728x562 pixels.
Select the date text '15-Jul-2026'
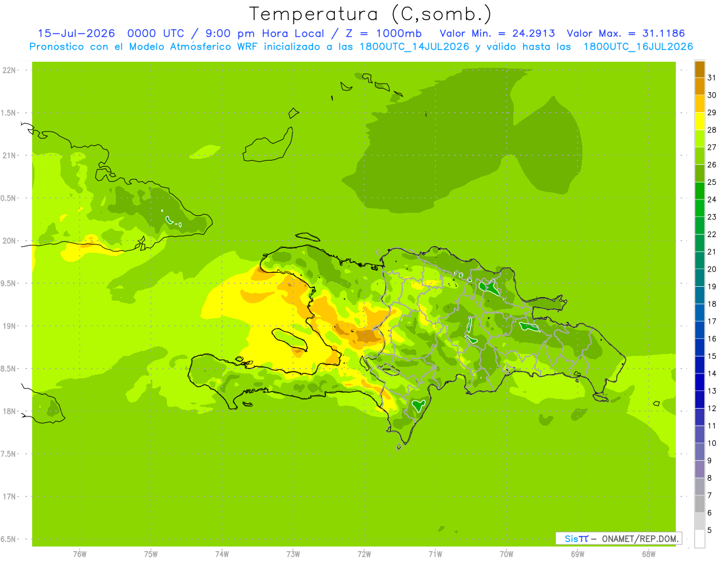click(76, 33)
